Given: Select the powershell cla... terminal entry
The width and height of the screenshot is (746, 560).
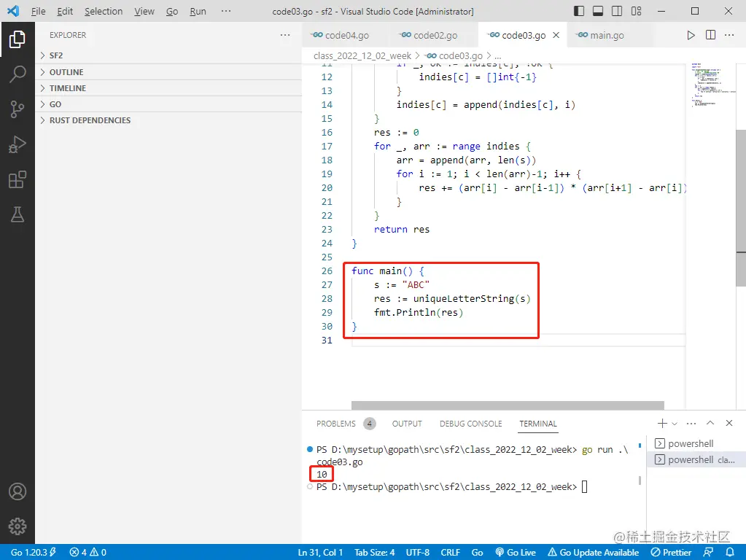Looking at the screenshot, I should point(696,459).
